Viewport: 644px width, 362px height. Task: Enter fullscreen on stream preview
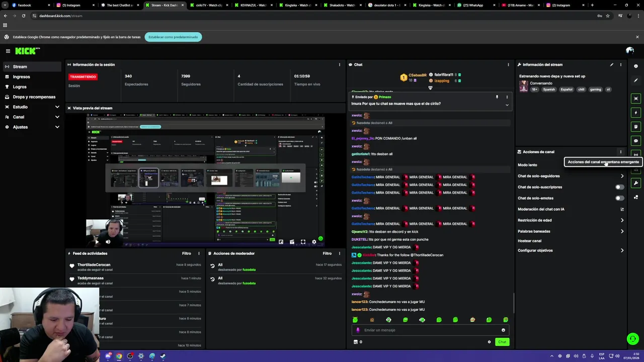(x=303, y=242)
